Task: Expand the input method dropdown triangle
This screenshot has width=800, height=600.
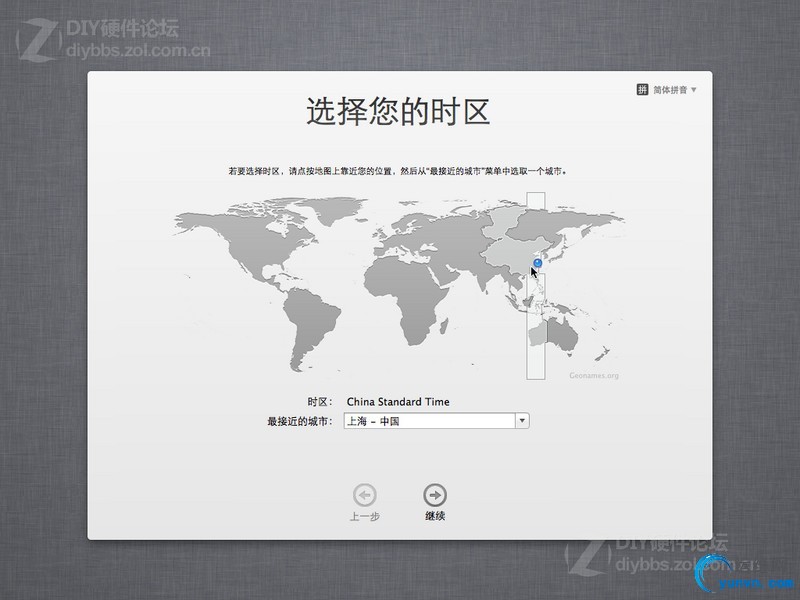Action: (x=693, y=90)
